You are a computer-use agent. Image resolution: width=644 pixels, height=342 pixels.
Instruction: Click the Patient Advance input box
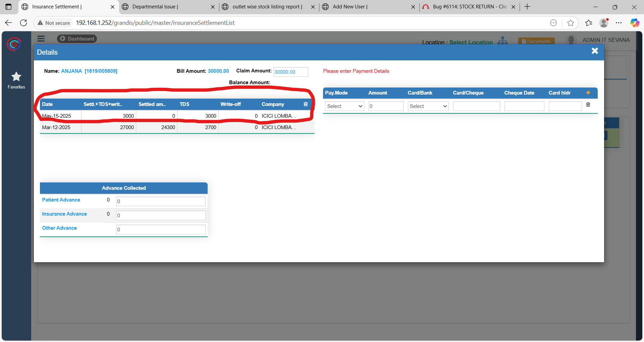[x=160, y=201]
